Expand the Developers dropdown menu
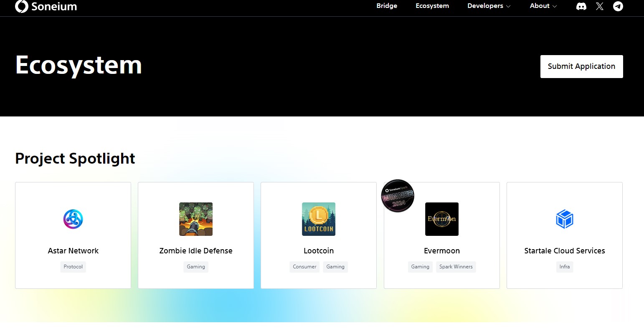 click(x=489, y=6)
